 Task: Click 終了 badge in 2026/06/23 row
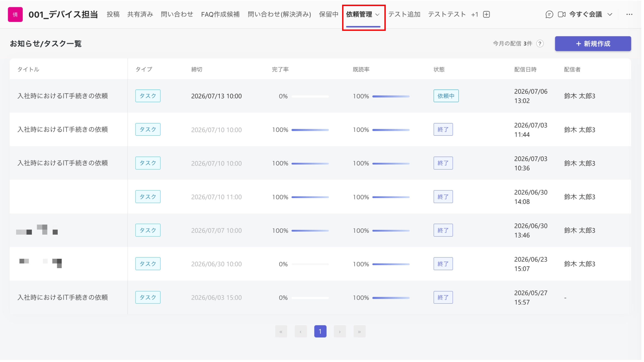443,264
